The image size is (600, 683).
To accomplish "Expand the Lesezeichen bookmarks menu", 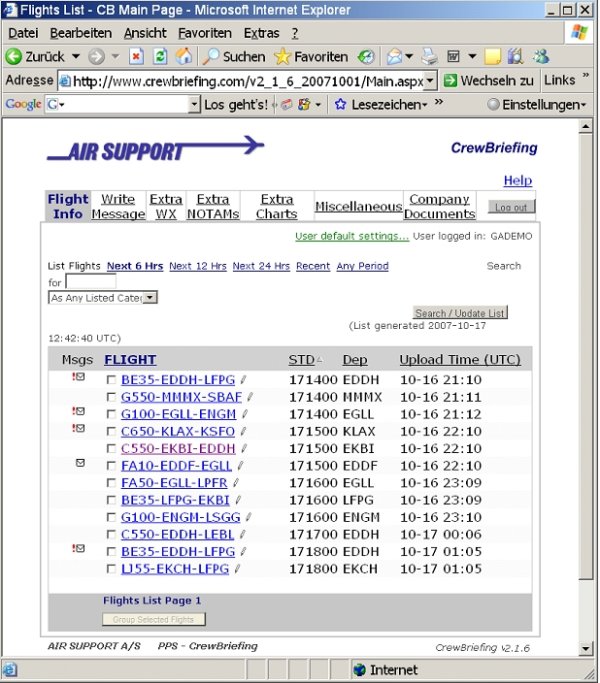I will click(390, 105).
